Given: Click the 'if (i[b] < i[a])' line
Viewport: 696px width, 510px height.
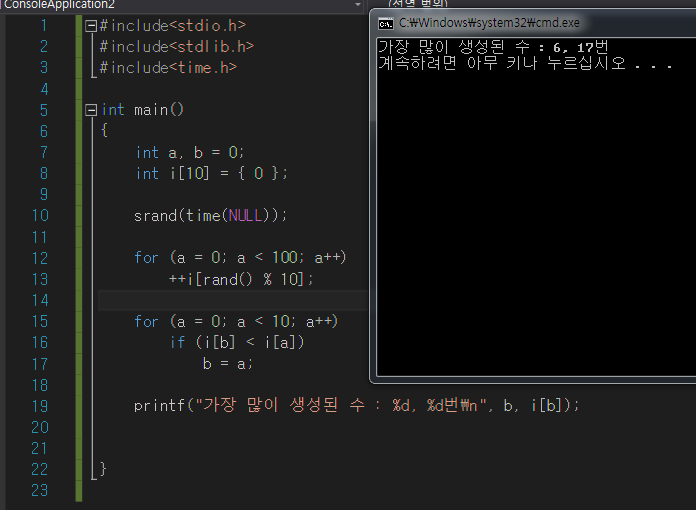Looking at the screenshot, I should 237,342.
